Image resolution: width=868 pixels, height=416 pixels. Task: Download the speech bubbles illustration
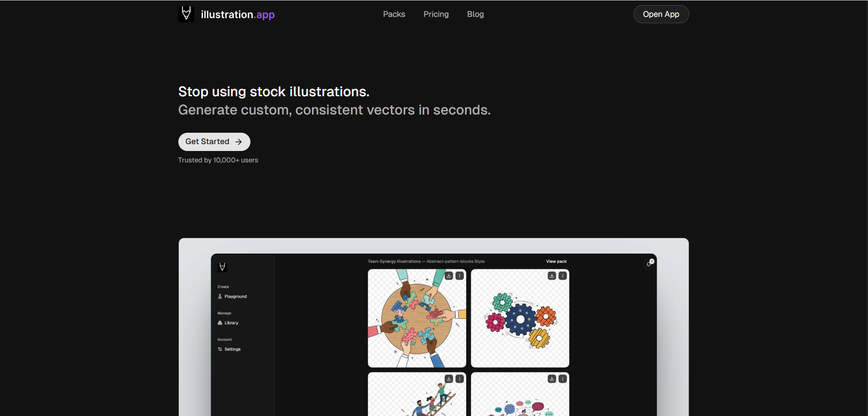552,379
